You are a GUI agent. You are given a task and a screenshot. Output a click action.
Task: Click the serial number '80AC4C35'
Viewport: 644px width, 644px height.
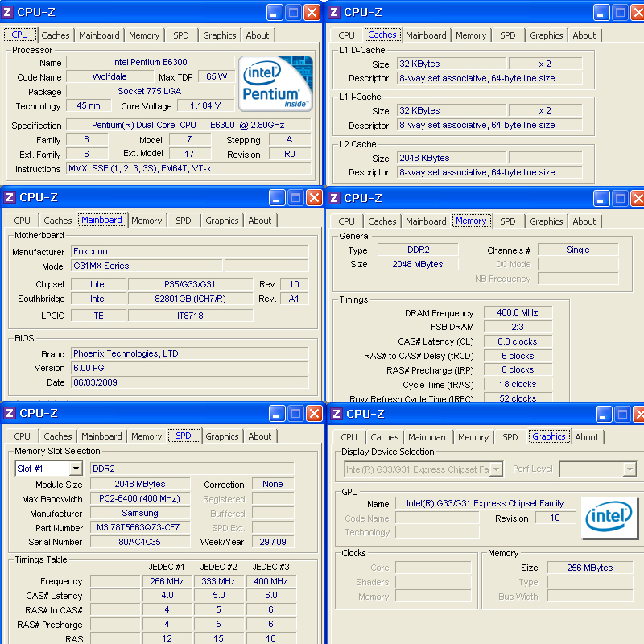(140, 542)
